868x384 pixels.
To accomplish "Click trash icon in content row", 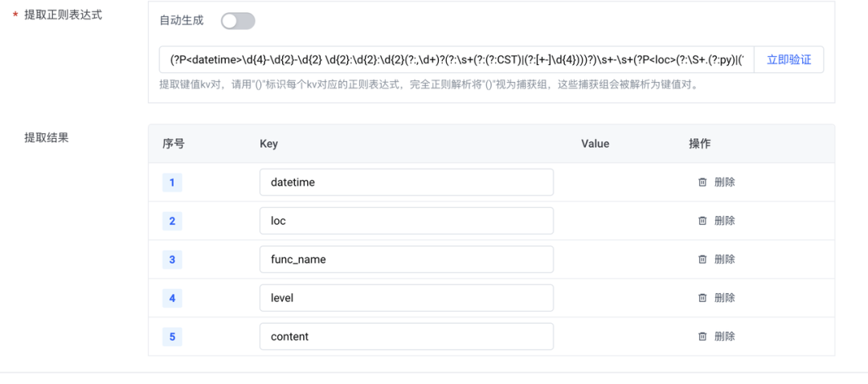I will 702,337.
